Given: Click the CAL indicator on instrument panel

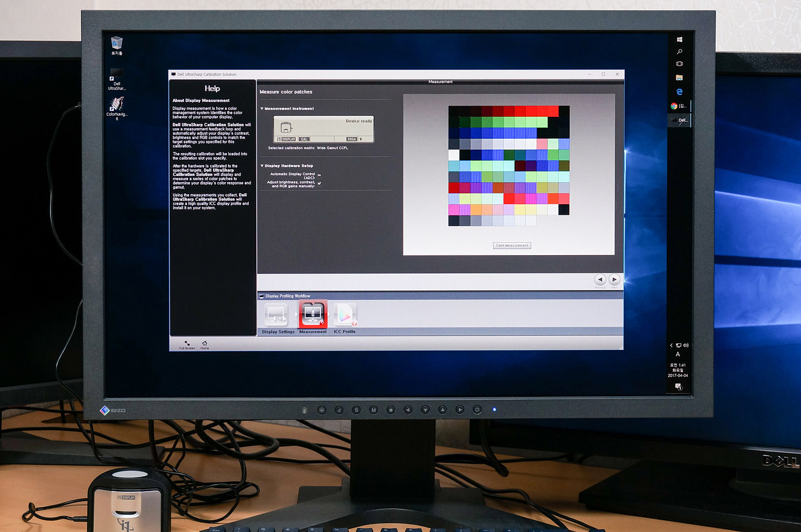Looking at the screenshot, I should (304, 139).
